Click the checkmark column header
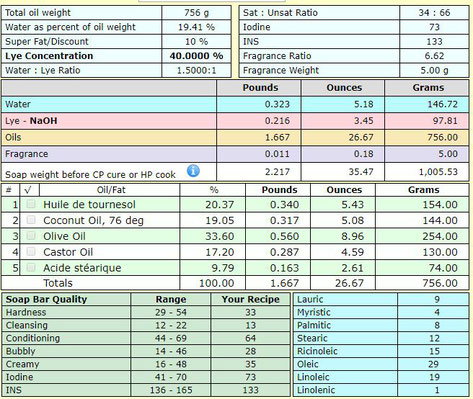 pyautogui.click(x=29, y=190)
